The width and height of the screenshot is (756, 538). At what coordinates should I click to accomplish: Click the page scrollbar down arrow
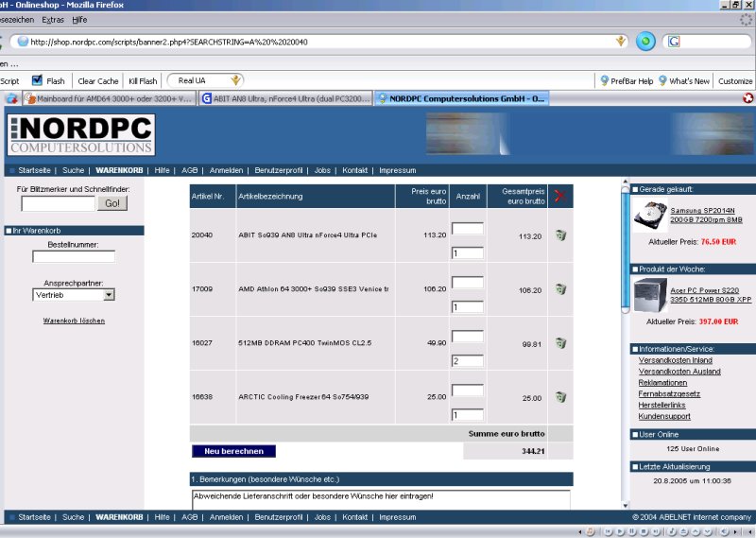[x=625, y=505]
